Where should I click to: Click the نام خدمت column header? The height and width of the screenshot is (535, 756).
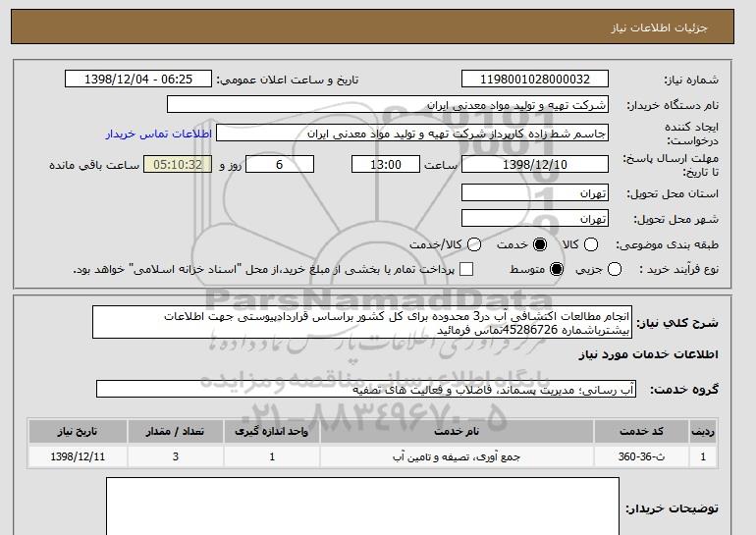click(x=457, y=431)
